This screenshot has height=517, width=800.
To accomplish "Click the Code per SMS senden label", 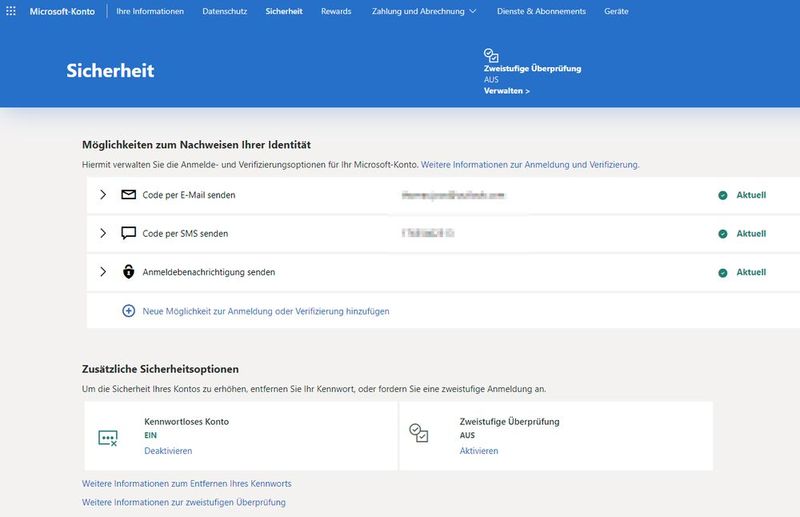I will (x=185, y=234).
